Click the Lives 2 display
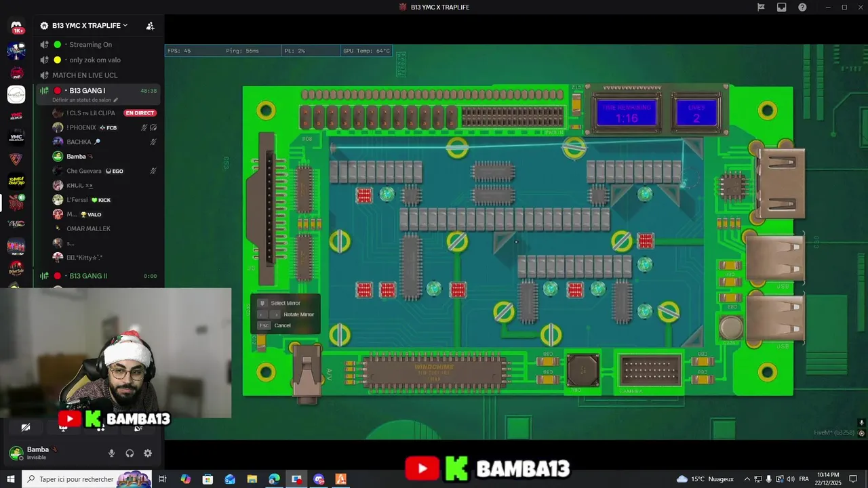Image resolution: width=868 pixels, height=488 pixels. 696,113
